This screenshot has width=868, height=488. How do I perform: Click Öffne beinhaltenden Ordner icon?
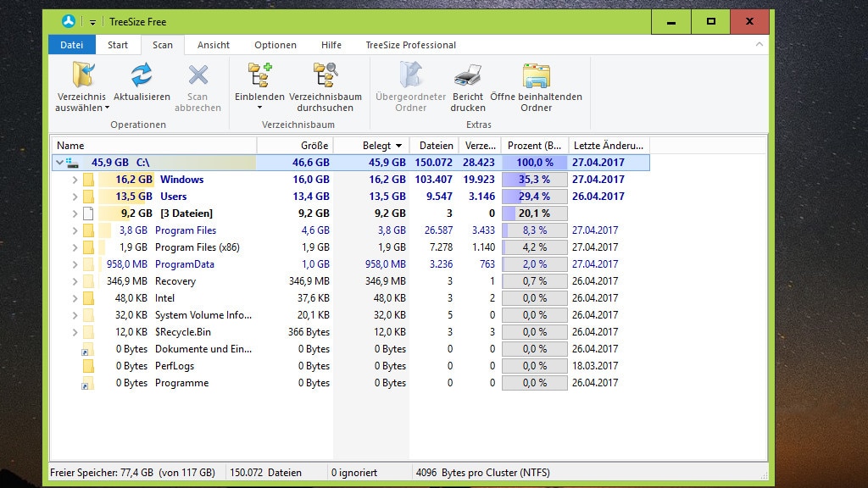[536, 75]
